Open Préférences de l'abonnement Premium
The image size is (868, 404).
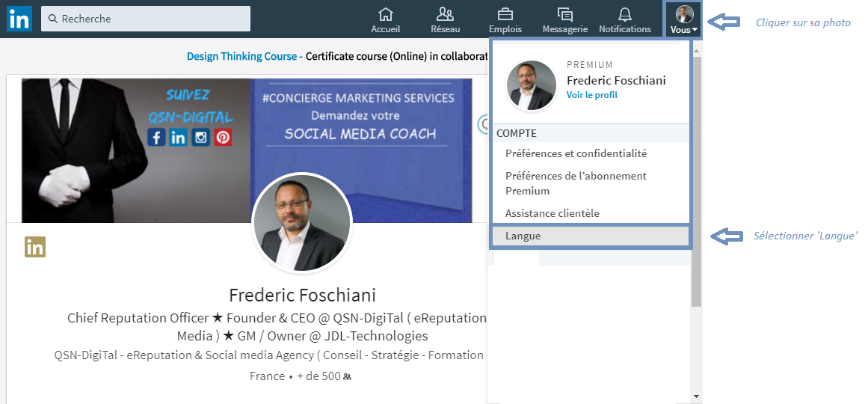point(576,183)
